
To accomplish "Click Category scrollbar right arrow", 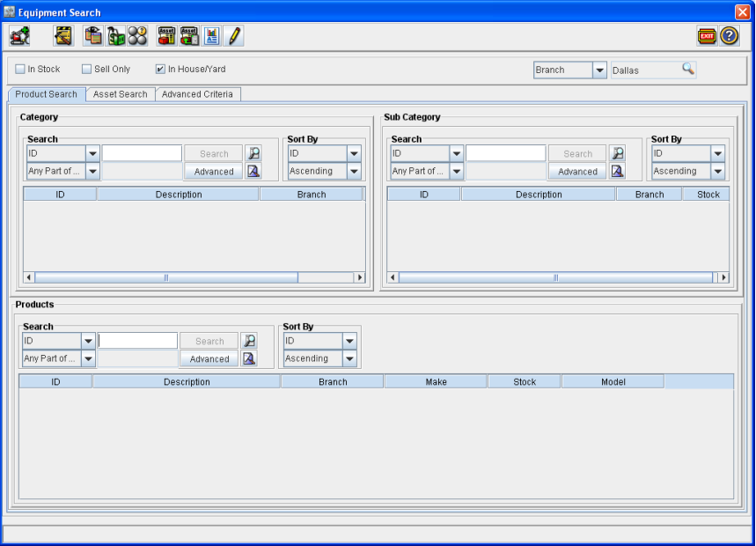I will 360,277.
